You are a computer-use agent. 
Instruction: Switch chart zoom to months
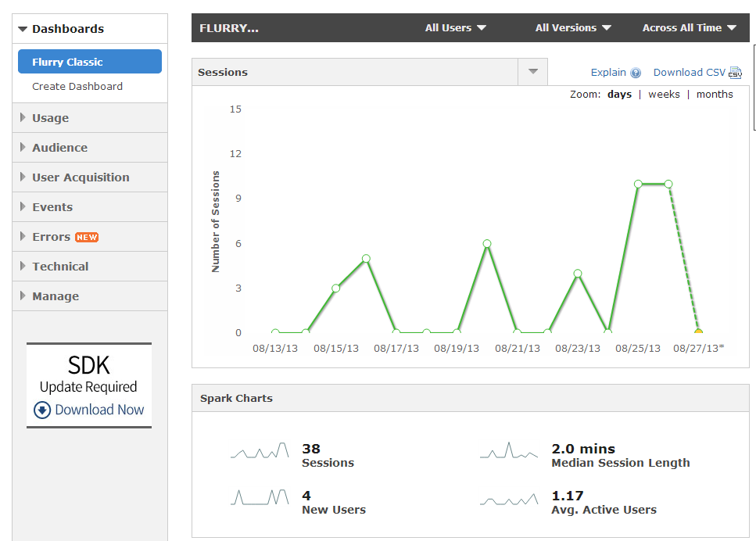pyautogui.click(x=715, y=95)
